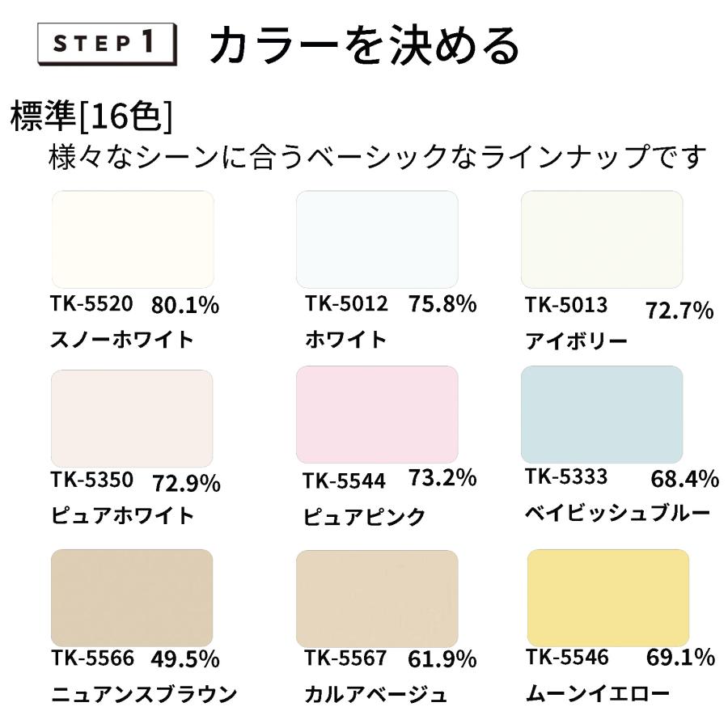
Task: Click the カラーを決める heading
Action: pyautogui.click(x=365, y=45)
